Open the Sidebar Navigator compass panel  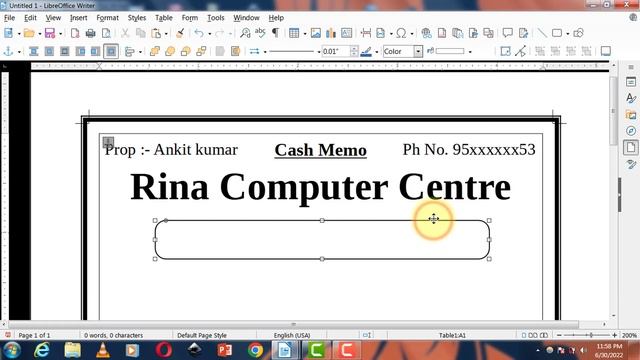tap(631, 131)
